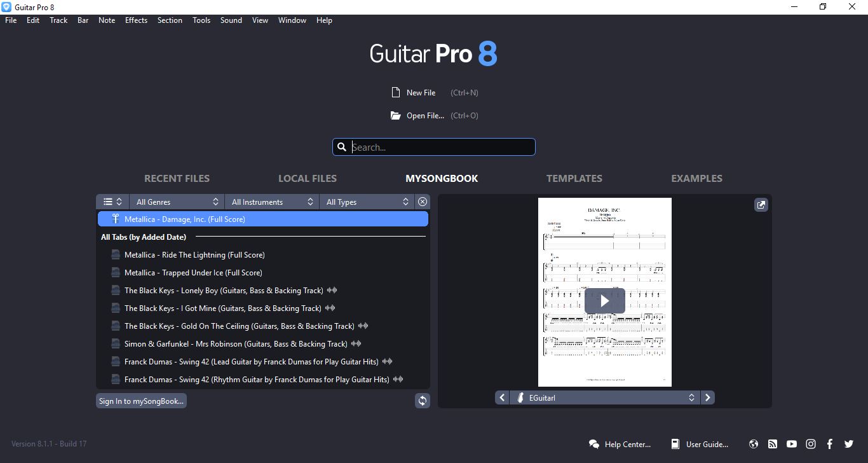
Task: Open the Effects menu
Action: [x=136, y=20]
